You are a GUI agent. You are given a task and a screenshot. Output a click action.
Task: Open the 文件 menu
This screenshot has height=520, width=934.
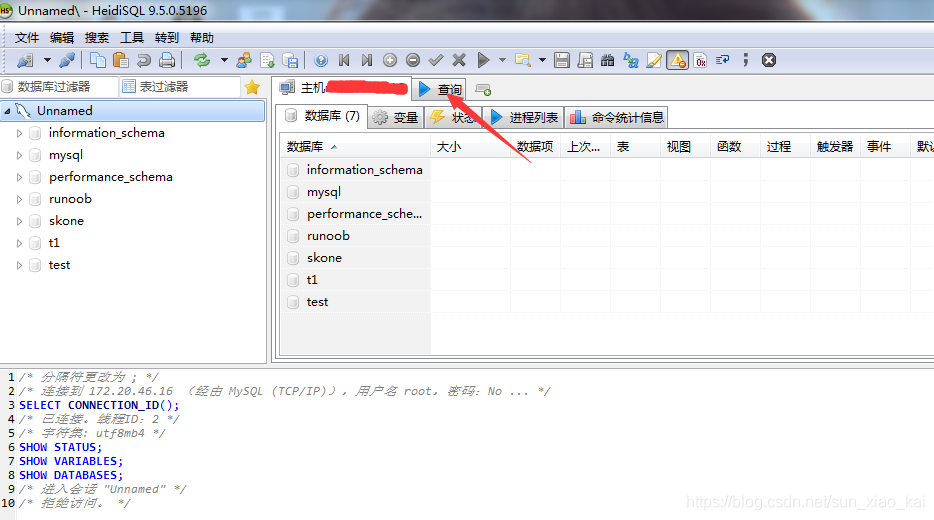(x=27, y=38)
